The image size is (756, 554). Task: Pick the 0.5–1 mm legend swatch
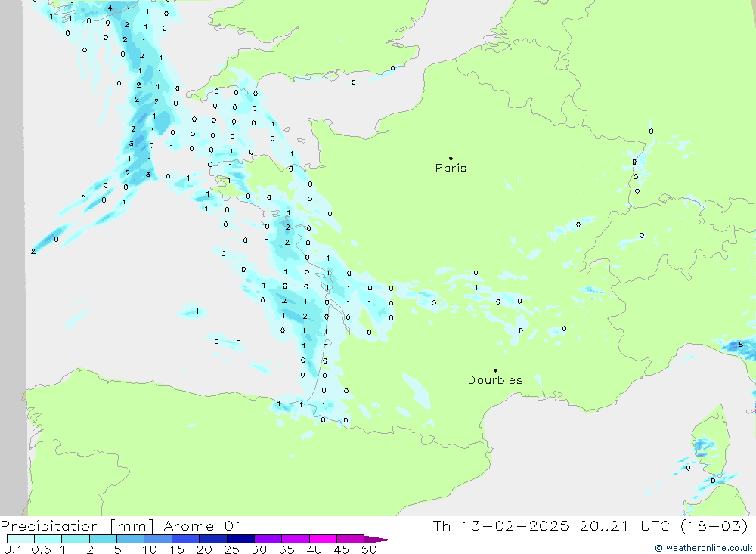(x=48, y=539)
